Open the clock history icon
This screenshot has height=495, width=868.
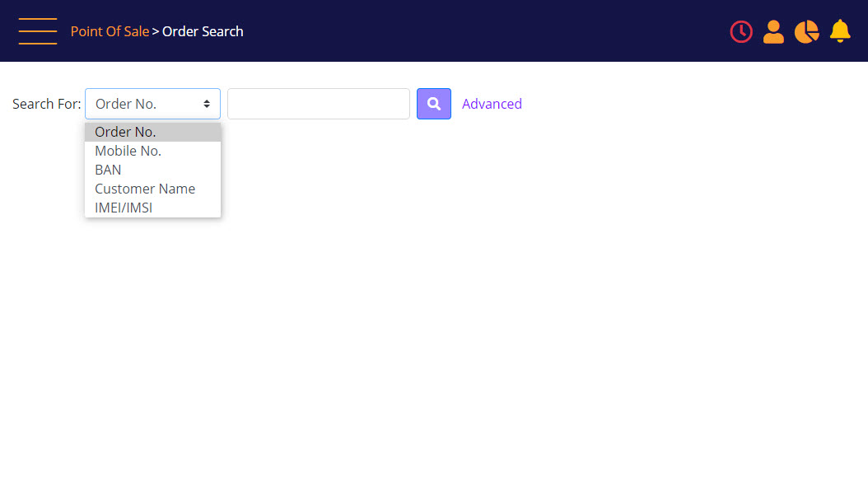740,31
